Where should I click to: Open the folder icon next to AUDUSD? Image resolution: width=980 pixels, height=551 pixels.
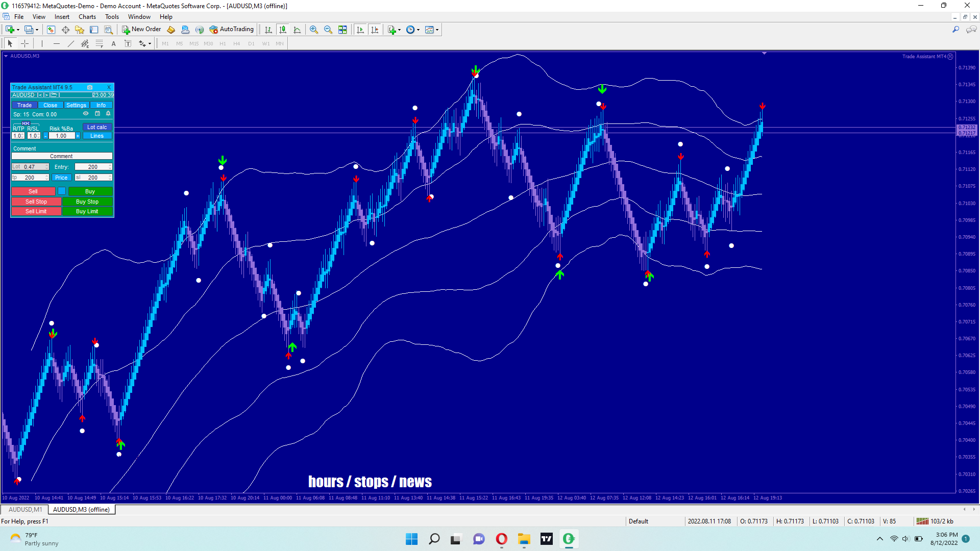pos(54,95)
